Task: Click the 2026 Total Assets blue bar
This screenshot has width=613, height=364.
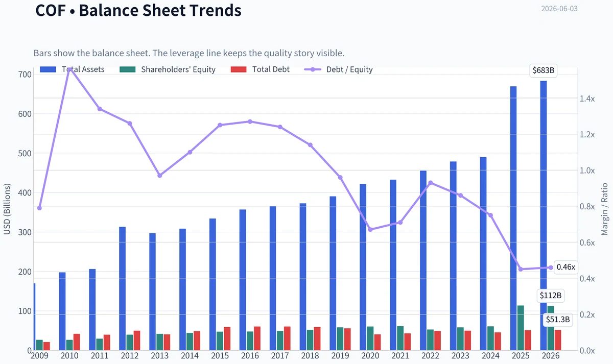Action: (x=544, y=215)
